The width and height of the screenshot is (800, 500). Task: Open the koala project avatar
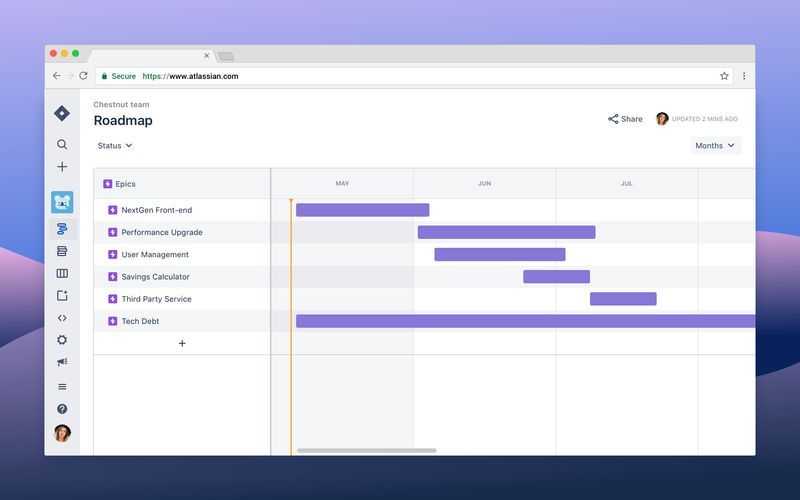click(x=62, y=202)
